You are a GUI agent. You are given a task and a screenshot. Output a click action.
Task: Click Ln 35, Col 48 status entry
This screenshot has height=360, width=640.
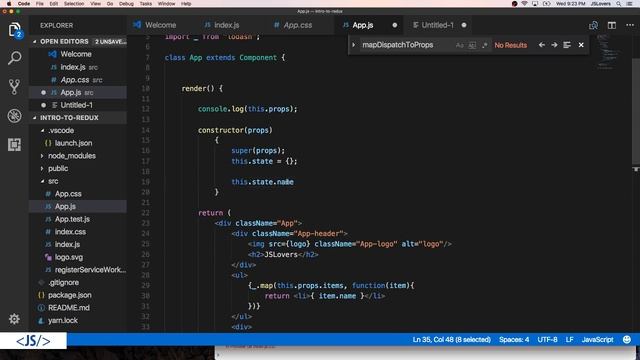point(451,340)
